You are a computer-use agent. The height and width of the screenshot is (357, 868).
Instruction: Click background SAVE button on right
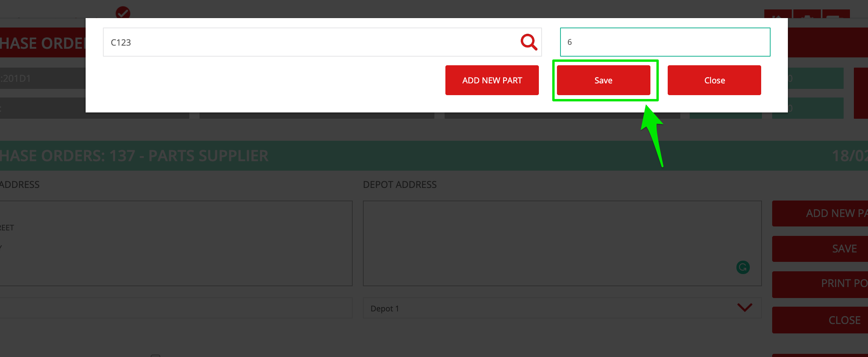(820, 249)
